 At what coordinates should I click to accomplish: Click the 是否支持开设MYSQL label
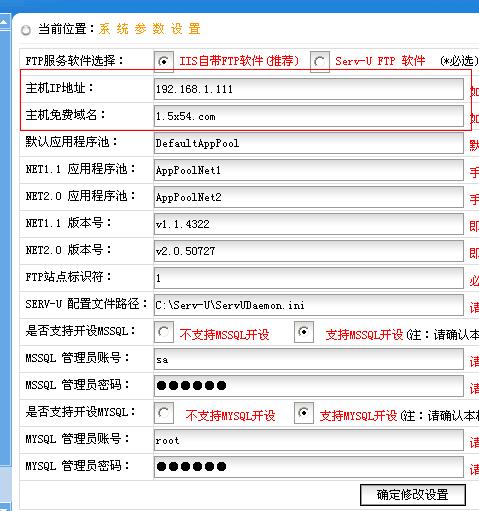pyautogui.click(x=81, y=412)
